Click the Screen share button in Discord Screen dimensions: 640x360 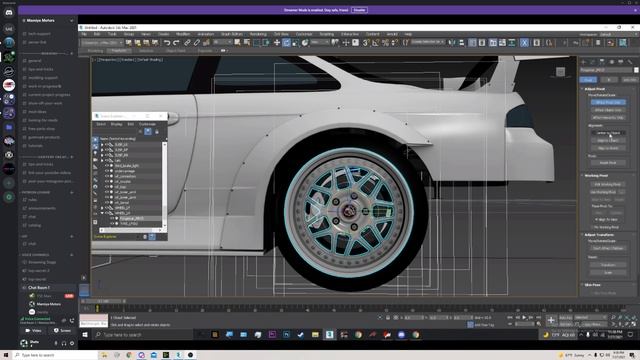[x=62, y=331]
